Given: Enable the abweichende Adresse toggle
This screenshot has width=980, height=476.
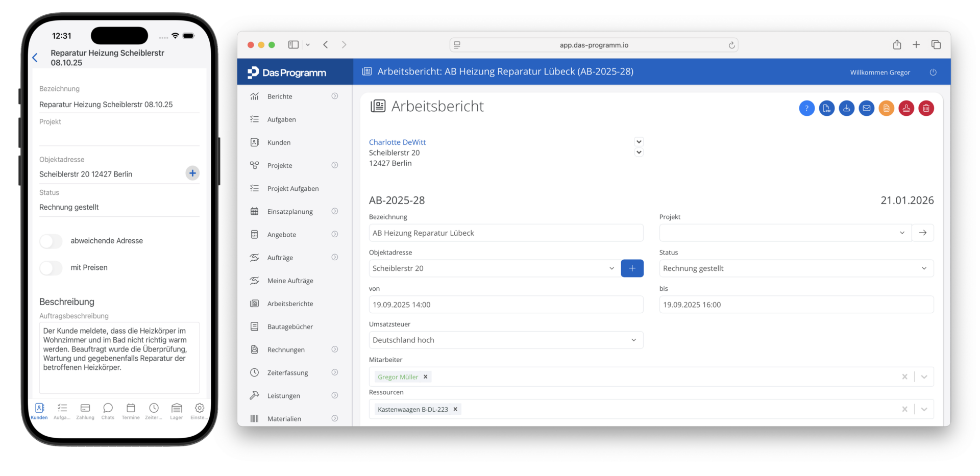Looking at the screenshot, I should click(x=51, y=241).
